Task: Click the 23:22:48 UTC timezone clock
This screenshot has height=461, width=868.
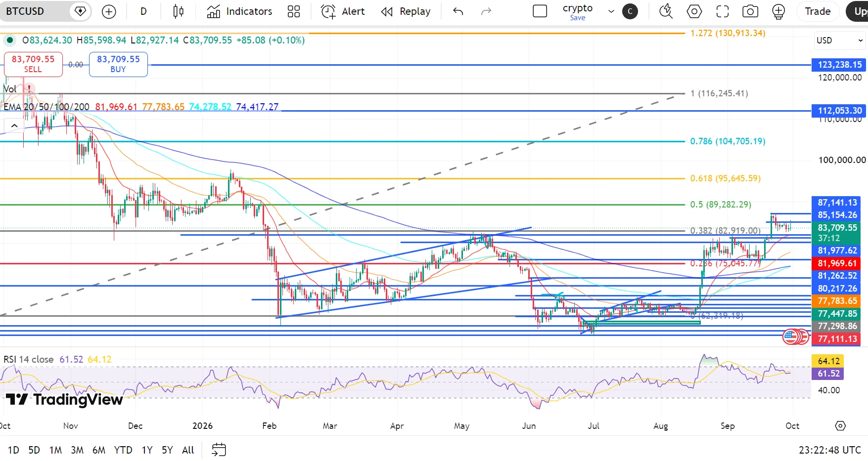Action: pos(829,450)
